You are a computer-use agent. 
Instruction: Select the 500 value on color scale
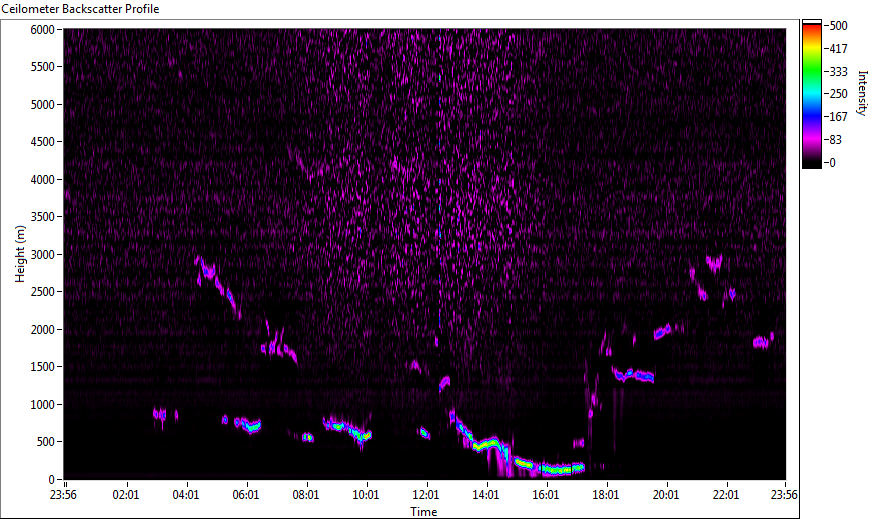click(x=838, y=26)
